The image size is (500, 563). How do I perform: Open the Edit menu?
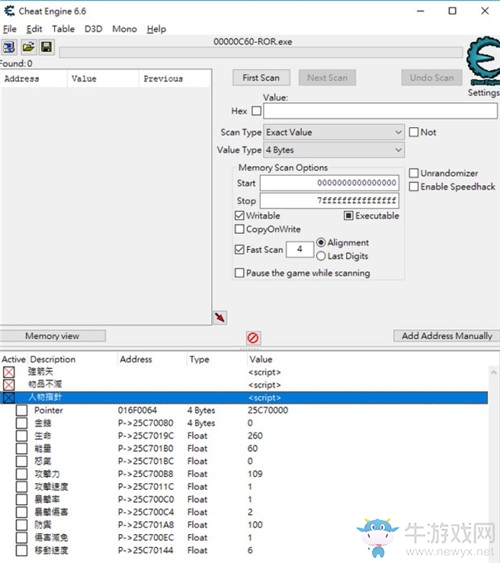(x=34, y=29)
